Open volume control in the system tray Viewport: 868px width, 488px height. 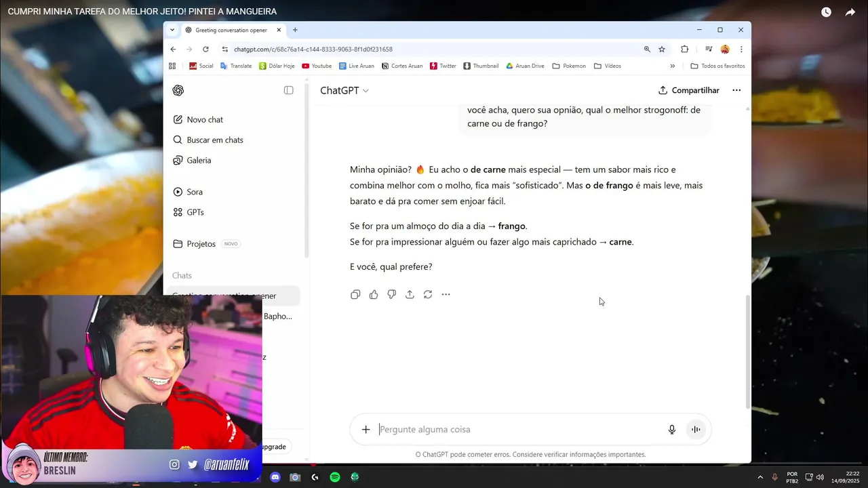pyautogui.click(x=820, y=477)
